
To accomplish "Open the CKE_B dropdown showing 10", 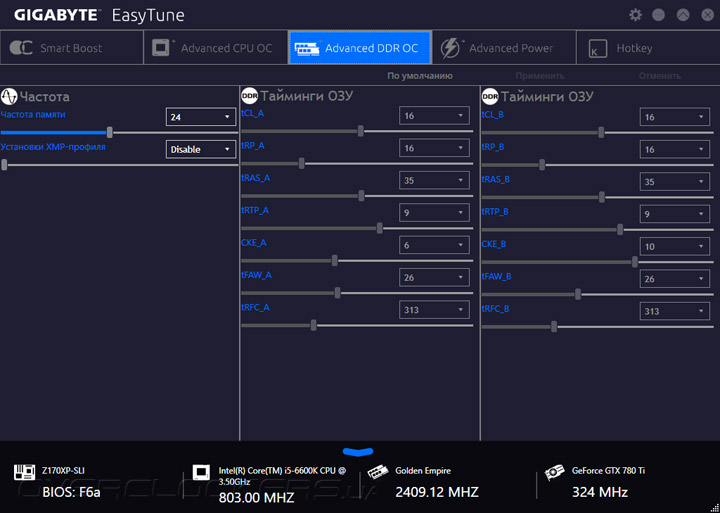I will pyautogui.click(x=675, y=246).
